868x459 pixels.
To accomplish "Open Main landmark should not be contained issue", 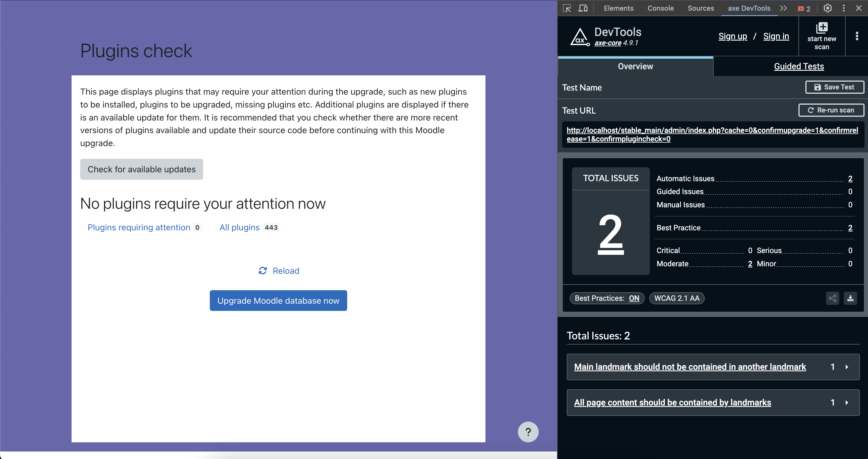I will (690, 367).
